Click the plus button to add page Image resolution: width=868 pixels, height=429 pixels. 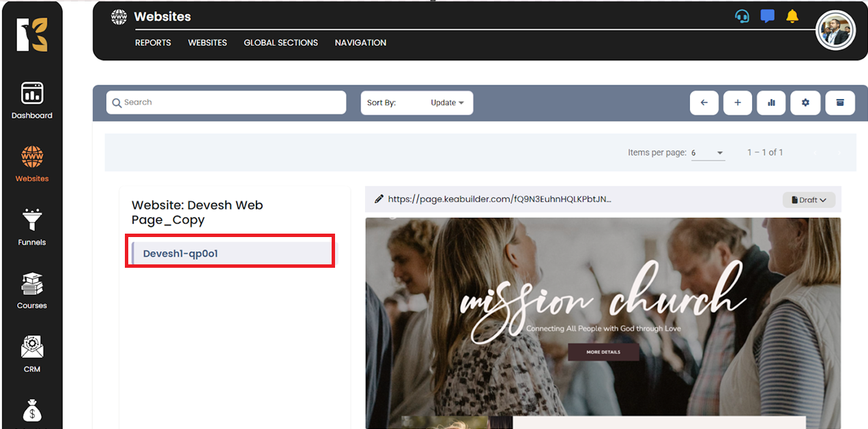[x=738, y=102]
